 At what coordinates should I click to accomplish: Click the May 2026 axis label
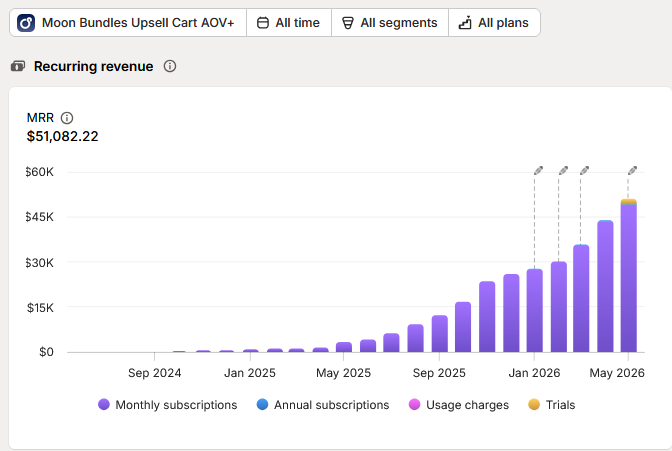click(x=617, y=373)
